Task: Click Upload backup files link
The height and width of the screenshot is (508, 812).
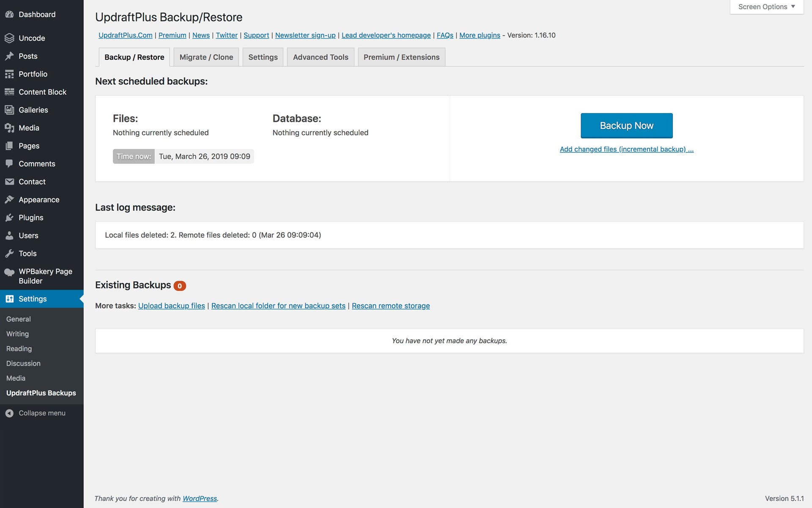Action: pos(171,306)
